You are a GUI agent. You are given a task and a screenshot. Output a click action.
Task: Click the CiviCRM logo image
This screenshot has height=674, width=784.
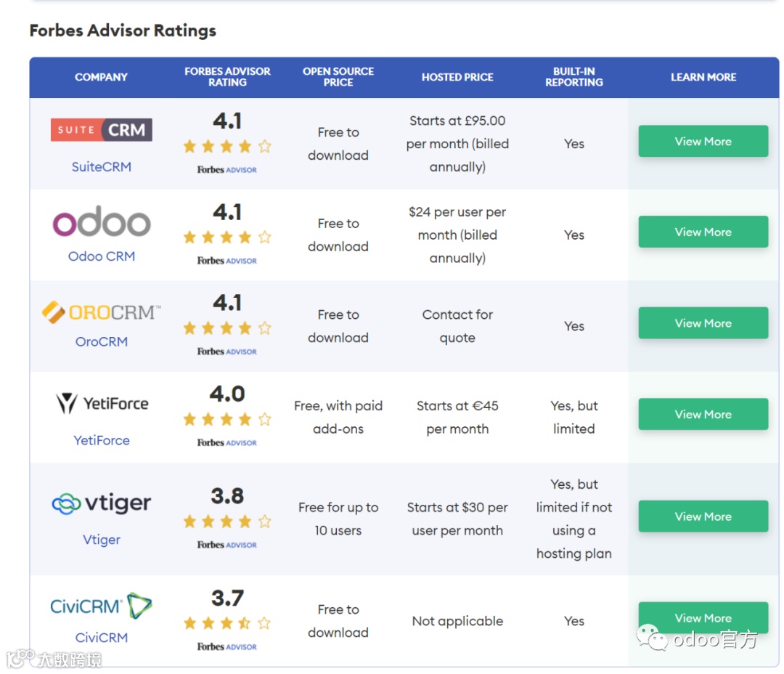pos(101,606)
